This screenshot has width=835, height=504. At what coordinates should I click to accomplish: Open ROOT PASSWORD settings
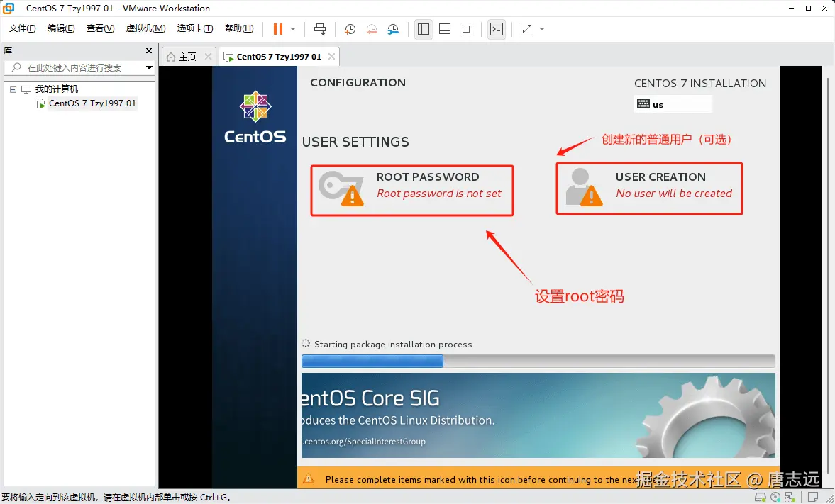[411, 191]
